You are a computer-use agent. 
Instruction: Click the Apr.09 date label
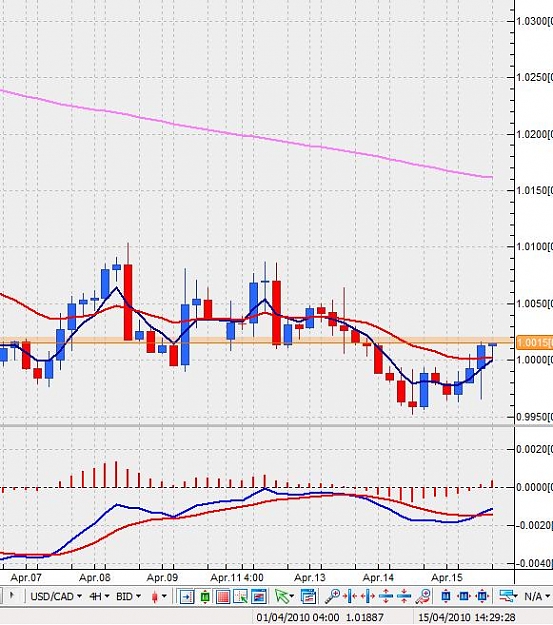pos(162,578)
